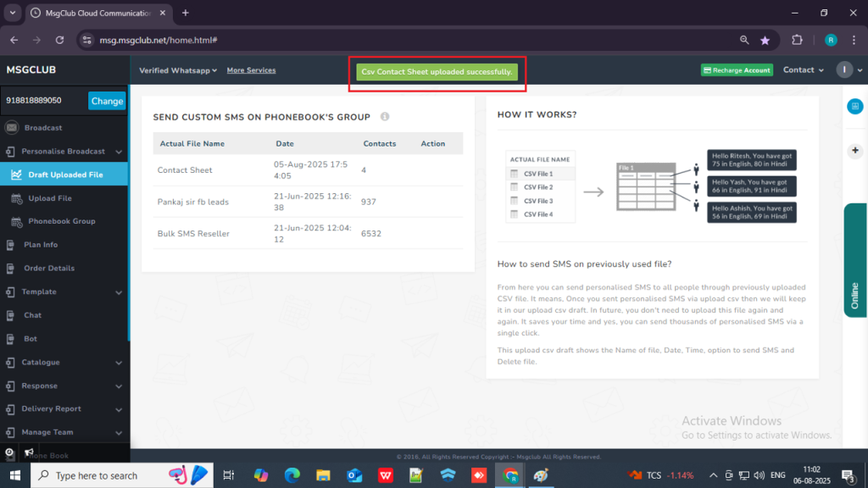This screenshot has width=868, height=488.
Task: Open Upload File in the sidebar
Action: [x=49, y=198]
